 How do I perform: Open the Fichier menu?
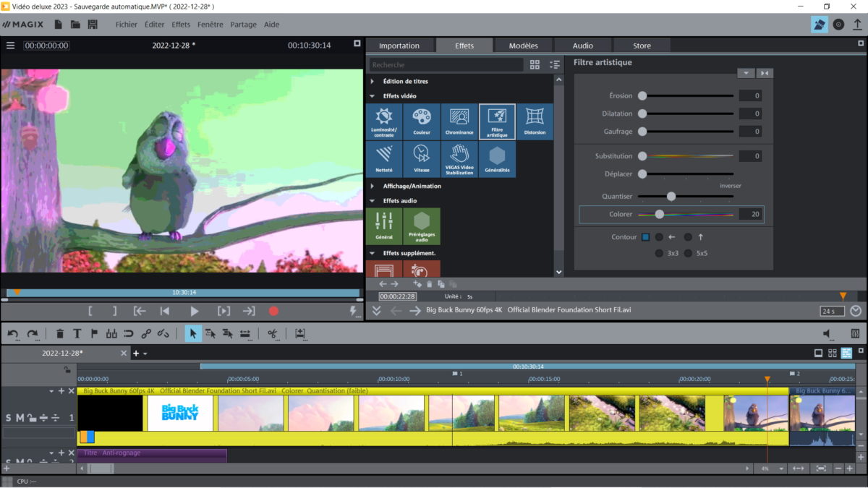127,25
